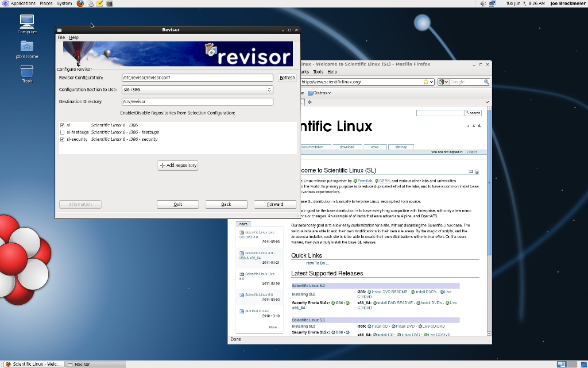Click the volume icon in system tray
The width and height of the screenshot is (588, 368).
tap(483, 3)
